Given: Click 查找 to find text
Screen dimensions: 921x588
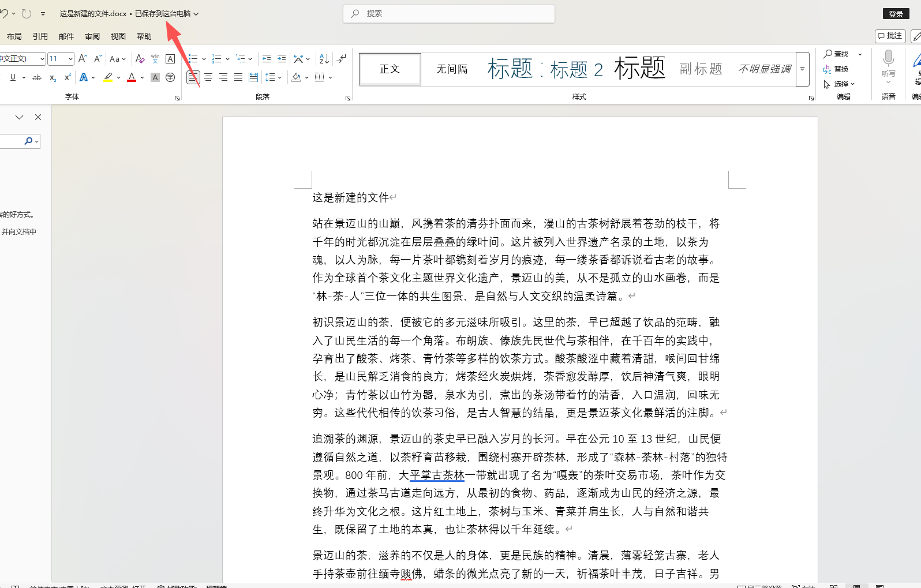Looking at the screenshot, I should pos(837,54).
